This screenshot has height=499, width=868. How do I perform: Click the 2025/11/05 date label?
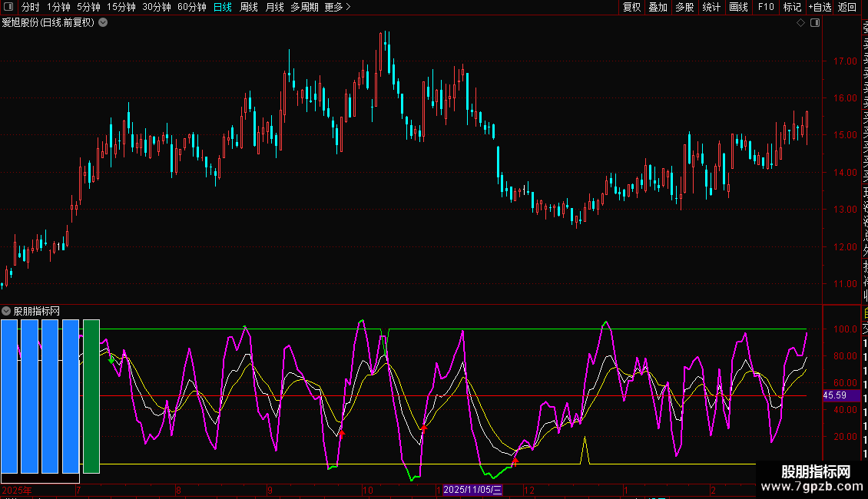click(x=472, y=490)
